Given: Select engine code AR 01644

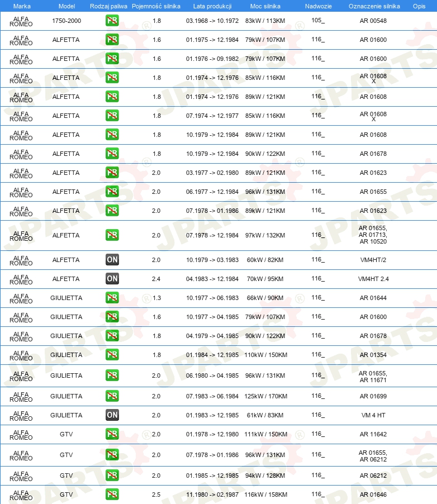Looking at the screenshot, I should coord(373,298).
